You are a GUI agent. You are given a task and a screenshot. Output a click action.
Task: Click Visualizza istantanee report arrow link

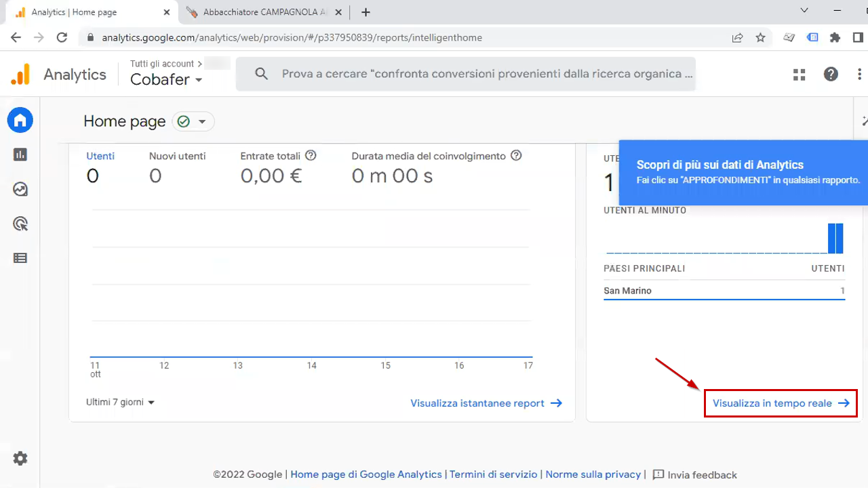[486, 403]
